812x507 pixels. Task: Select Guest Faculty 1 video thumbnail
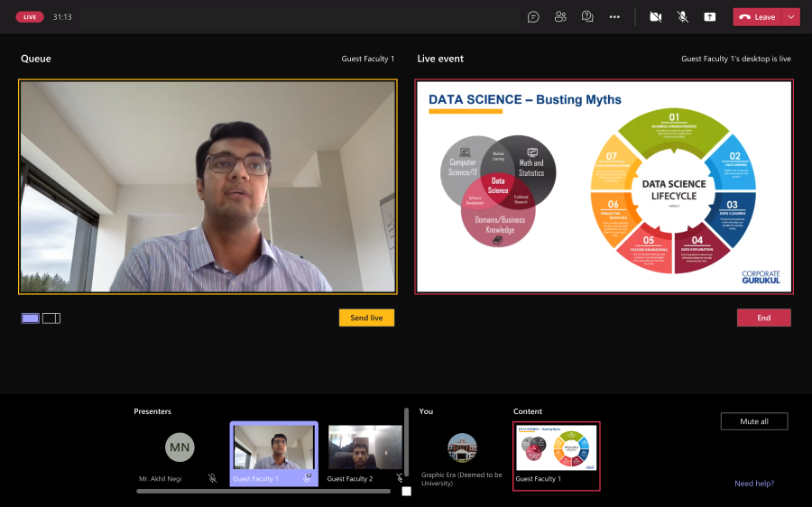tap(273, 447)
